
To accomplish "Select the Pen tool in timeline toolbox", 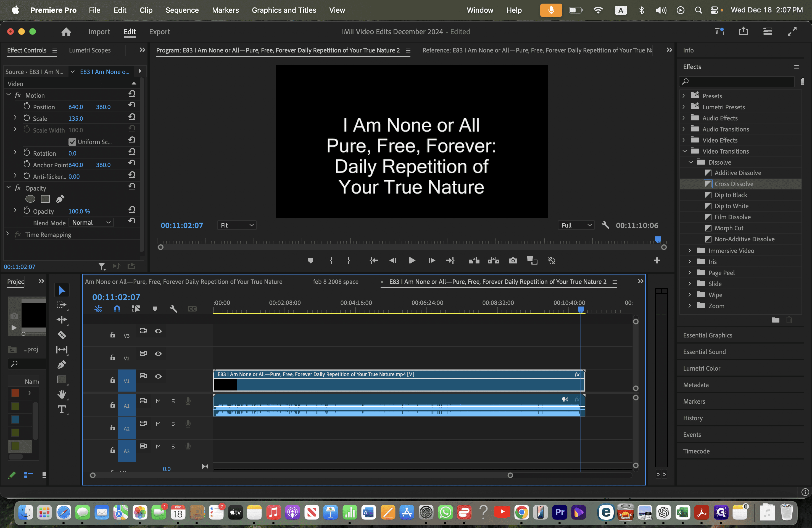I will [x=62, y=365].
